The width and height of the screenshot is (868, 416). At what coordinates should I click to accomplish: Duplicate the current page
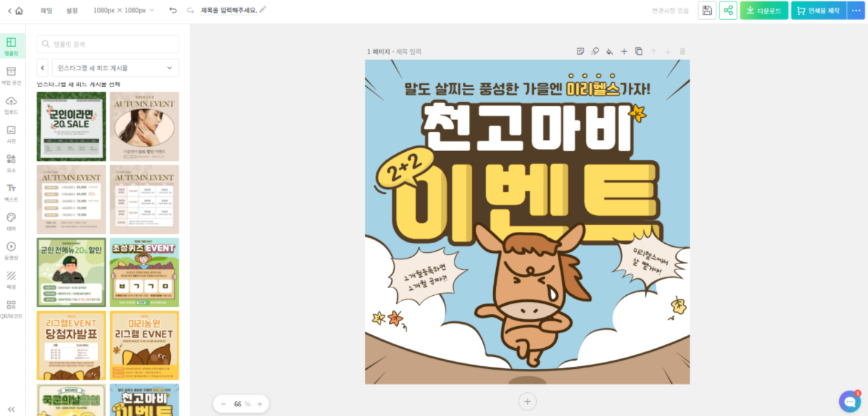639,51
